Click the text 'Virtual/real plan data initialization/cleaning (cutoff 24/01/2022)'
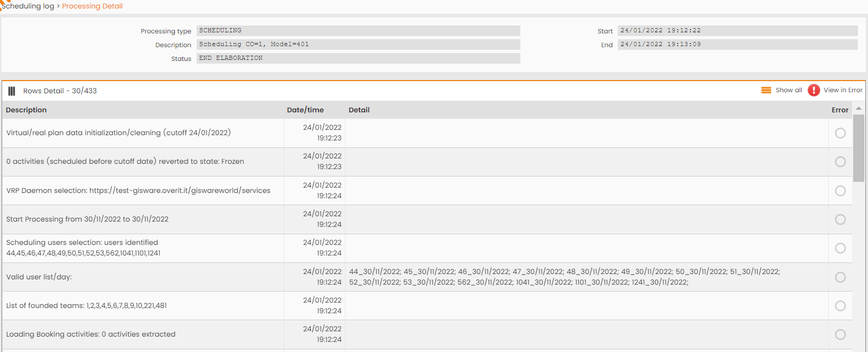Viewport: 868px width, 352px height. click(x=119, y=133)
